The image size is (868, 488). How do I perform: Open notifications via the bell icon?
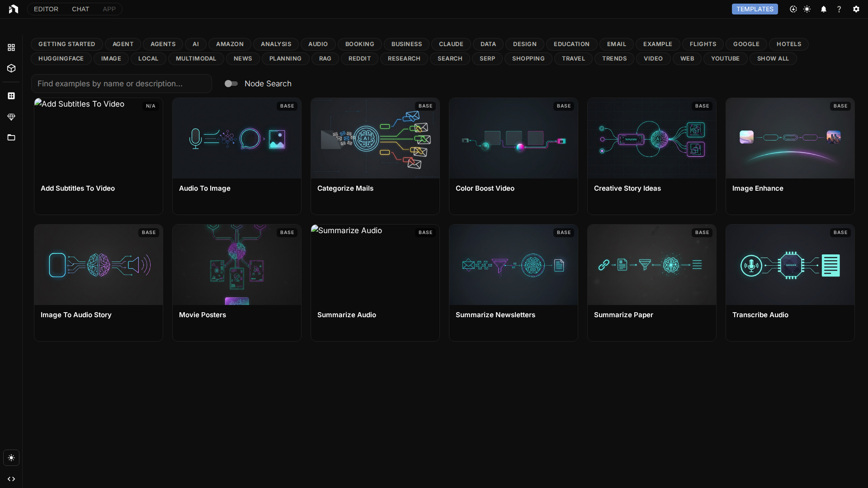coord(824,9)
